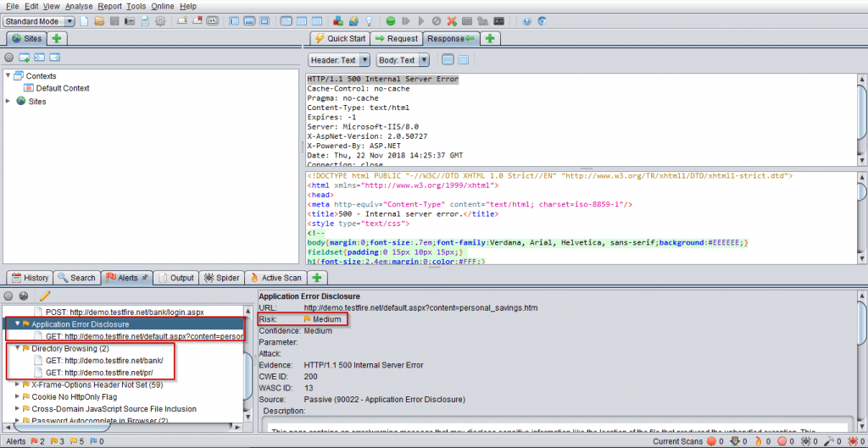
Task: Open the Search tab
Action: [x=77, y=278]
